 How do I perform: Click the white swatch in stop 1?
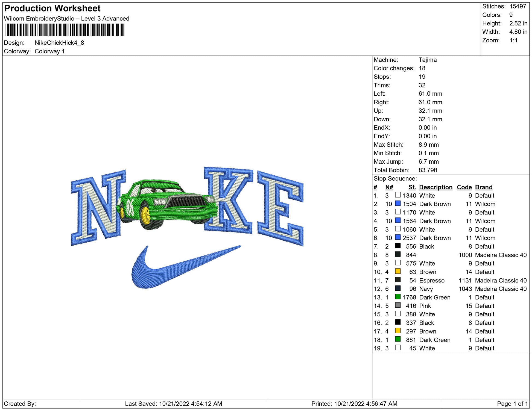(x=398, y=195)
